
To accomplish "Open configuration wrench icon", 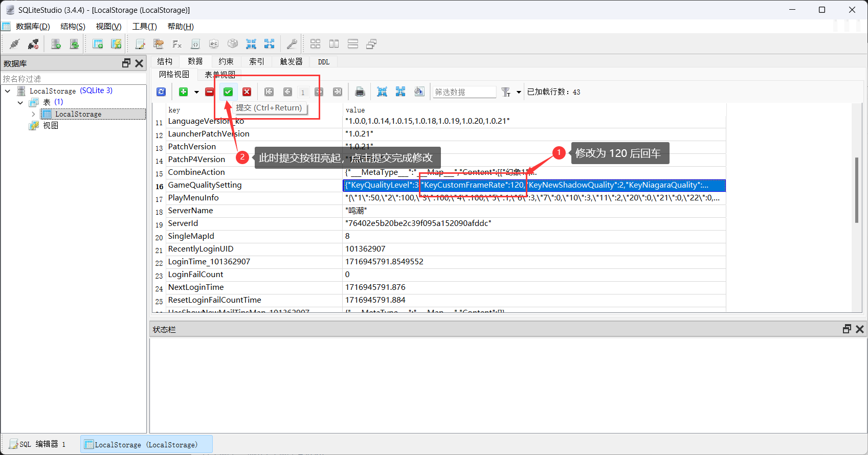I will 292,44.
